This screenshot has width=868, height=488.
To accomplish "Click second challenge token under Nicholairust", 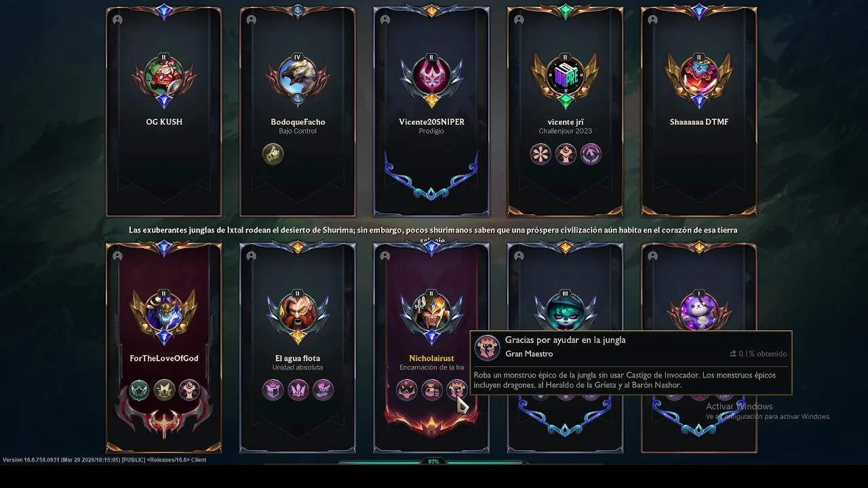I will point(432,390).
